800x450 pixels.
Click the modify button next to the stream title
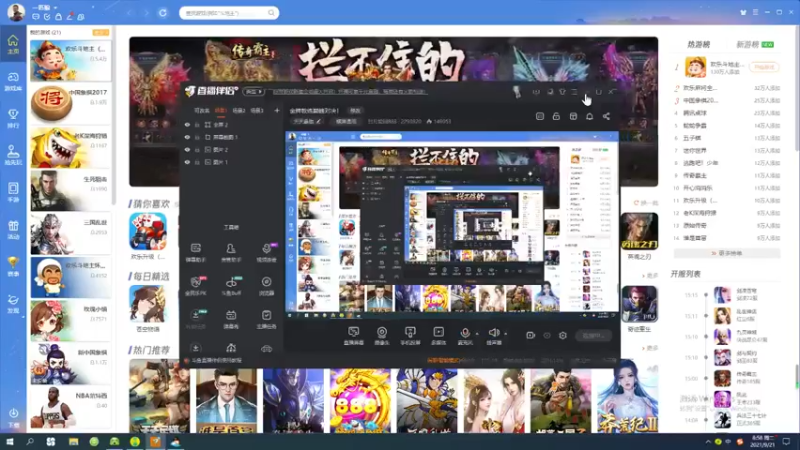[x=355, y=110]
